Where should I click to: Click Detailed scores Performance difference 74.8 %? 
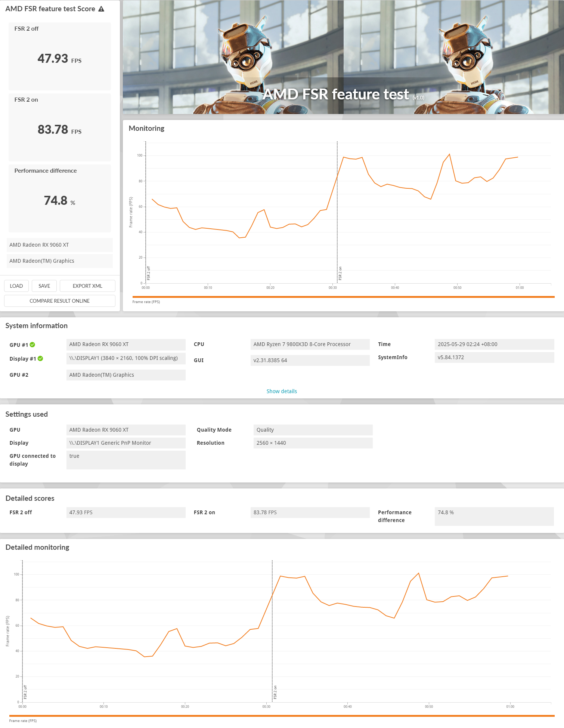click(494, 516)
